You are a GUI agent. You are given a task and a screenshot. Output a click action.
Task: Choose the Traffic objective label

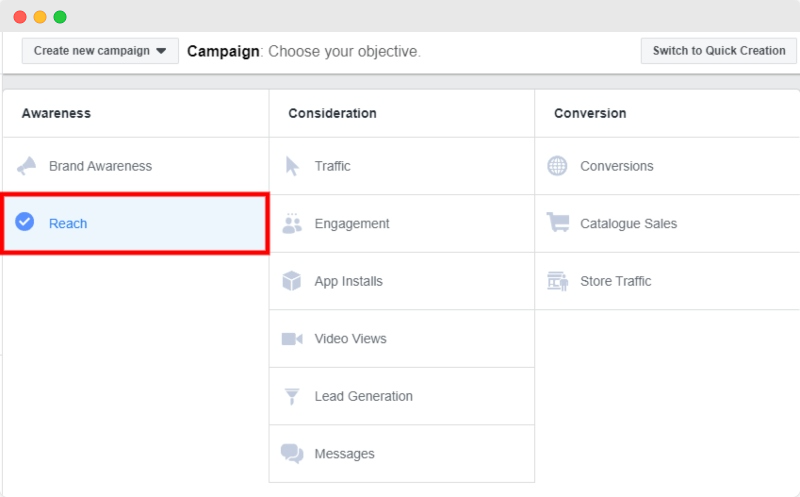coord(333,166)
